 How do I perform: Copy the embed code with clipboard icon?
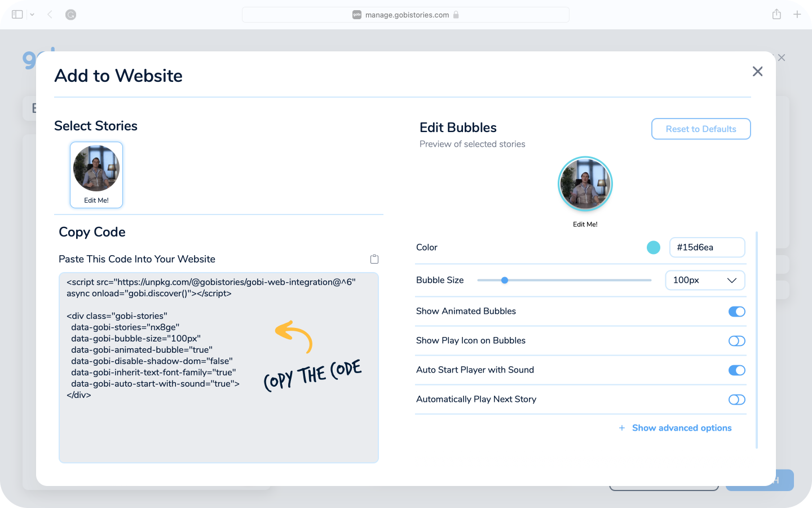(x=374, y=259)
